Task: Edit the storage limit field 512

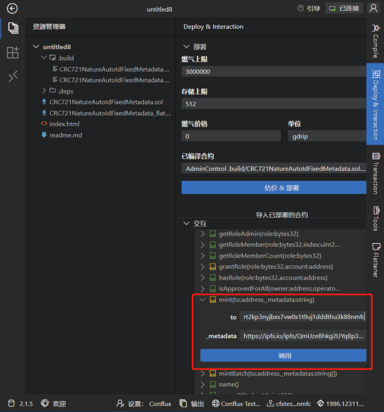Action: point(274,104)
